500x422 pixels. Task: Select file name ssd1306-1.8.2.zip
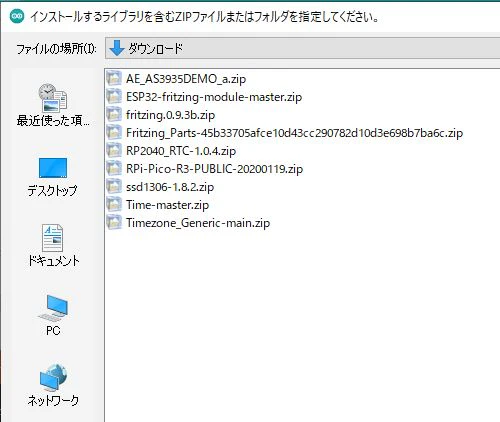coord(170,187)
